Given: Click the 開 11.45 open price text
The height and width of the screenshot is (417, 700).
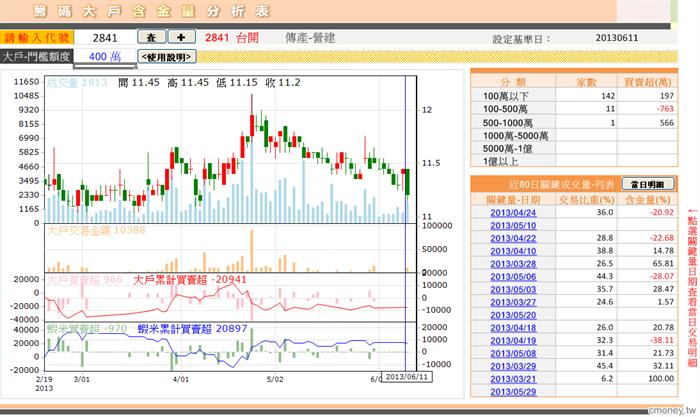Looking at the screenshot, I should point(139,83).
